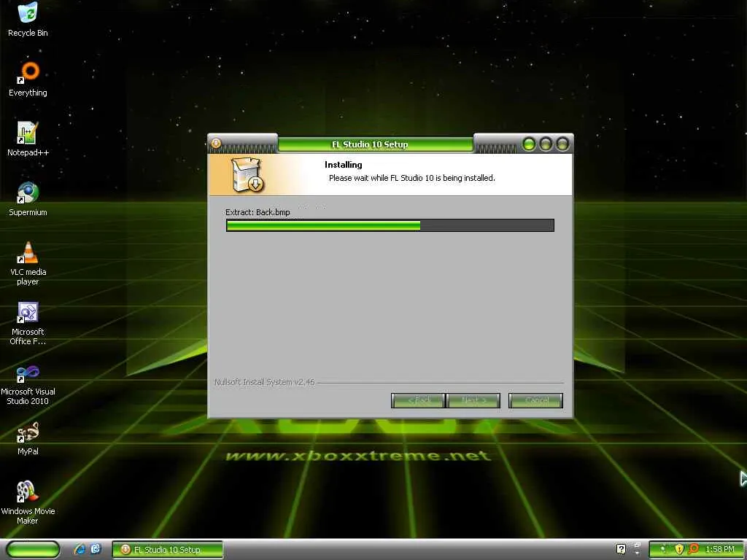Open the help question mark tray icon
Image resolution: width=747 pixels, height=560 pixels.
(621, 549)
